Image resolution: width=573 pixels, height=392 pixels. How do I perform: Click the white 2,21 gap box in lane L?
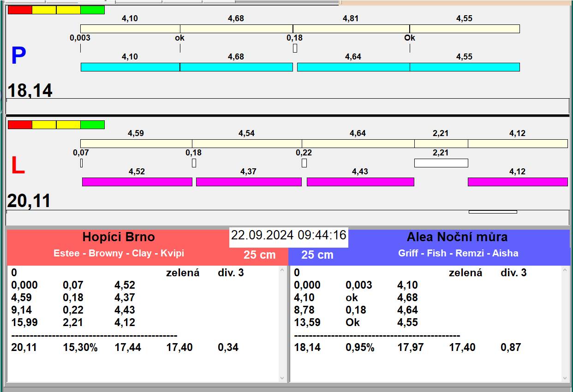pos(441,163)
